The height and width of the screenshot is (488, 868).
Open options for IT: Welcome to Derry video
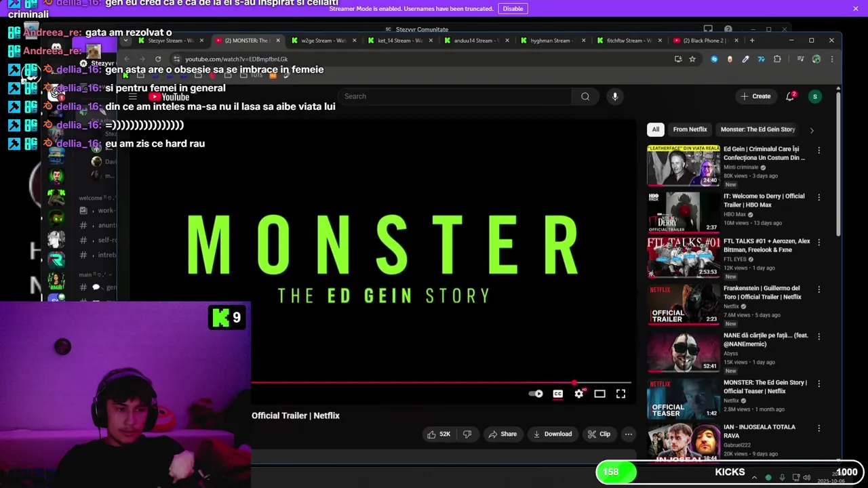[x=818, y=197]
